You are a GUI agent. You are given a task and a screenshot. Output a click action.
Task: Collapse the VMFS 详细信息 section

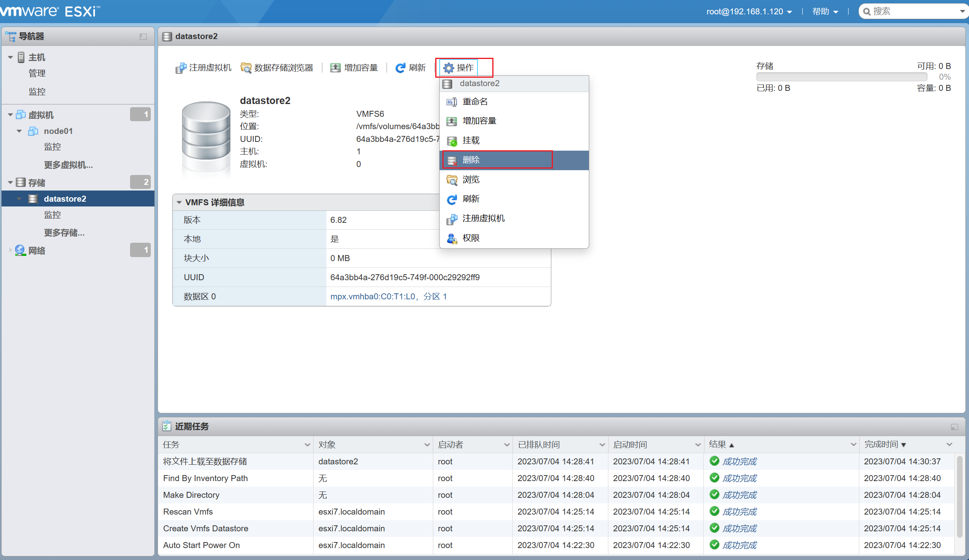tap(179, 202)
